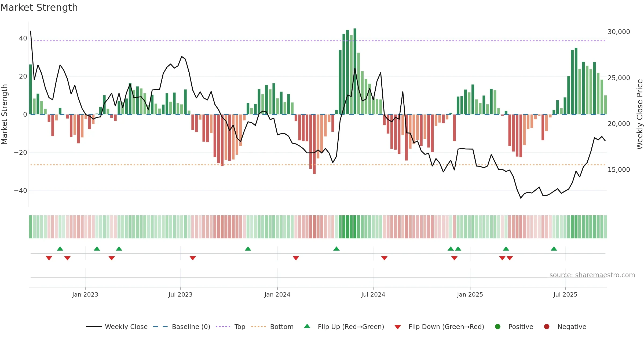The image size is (644, 362).
Task: Select the Flip Up marker in November 2023
Action: (x=248, y=249)
